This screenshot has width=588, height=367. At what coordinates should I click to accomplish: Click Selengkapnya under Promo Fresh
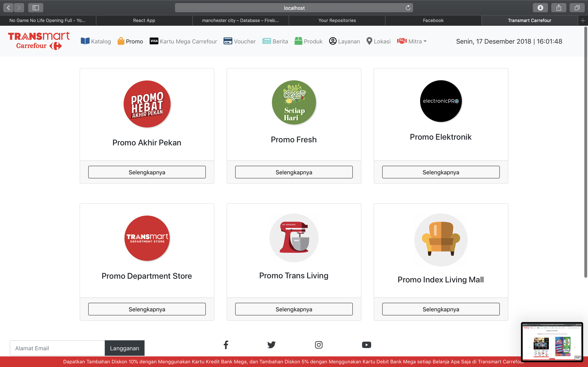point(294,172)
